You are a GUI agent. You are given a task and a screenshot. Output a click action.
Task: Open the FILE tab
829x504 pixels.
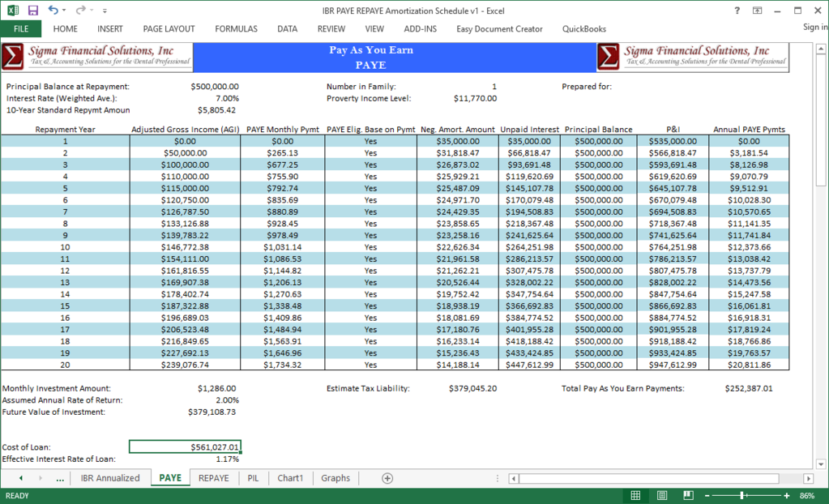[x=21, y=28]
